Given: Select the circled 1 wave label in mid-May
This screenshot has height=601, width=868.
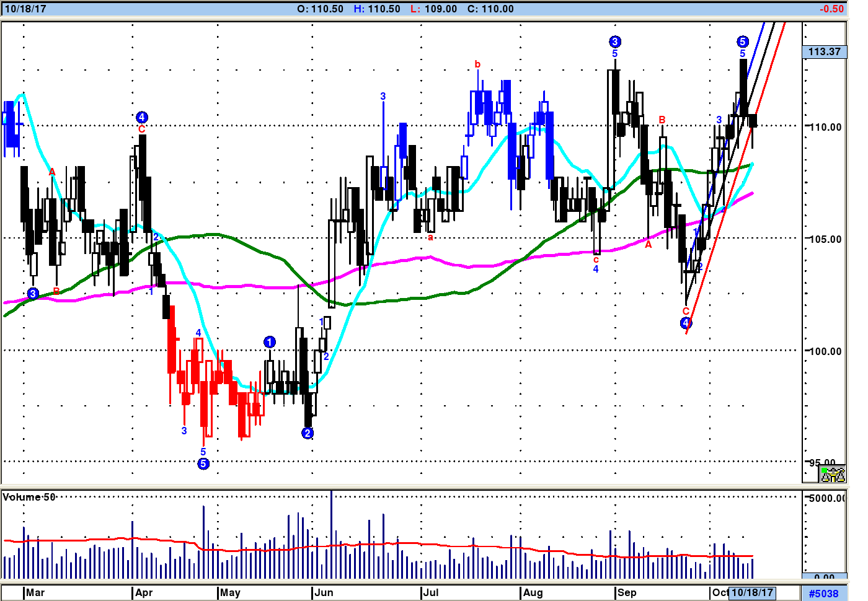Looking at the screenshot, I should (269, 342).
